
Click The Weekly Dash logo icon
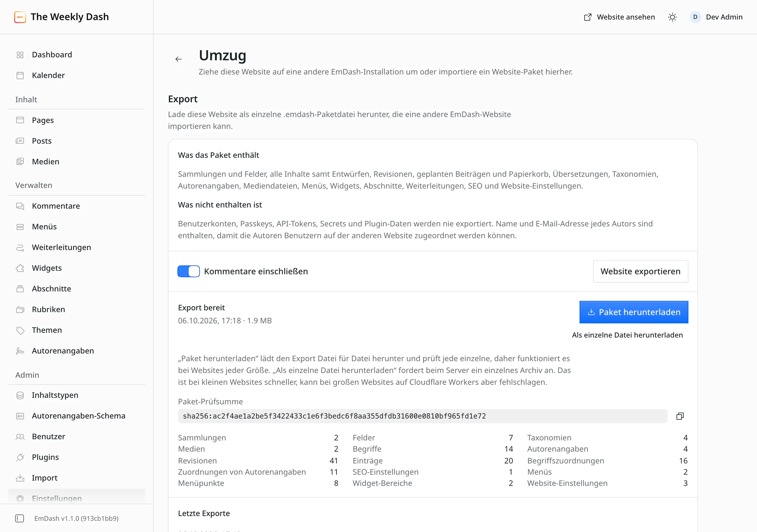(20, 17)
